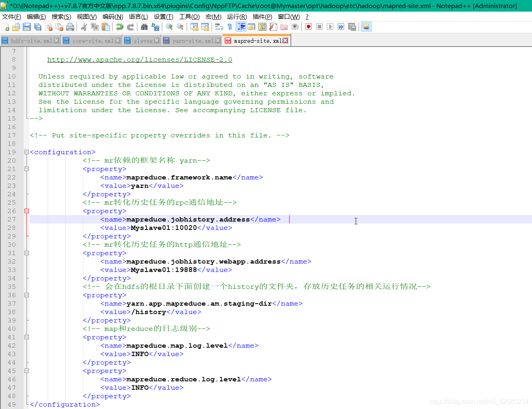The image size is (532, 409).
Task: Collapse property fold marker on line 36
Action: click(x=26, y=295)
